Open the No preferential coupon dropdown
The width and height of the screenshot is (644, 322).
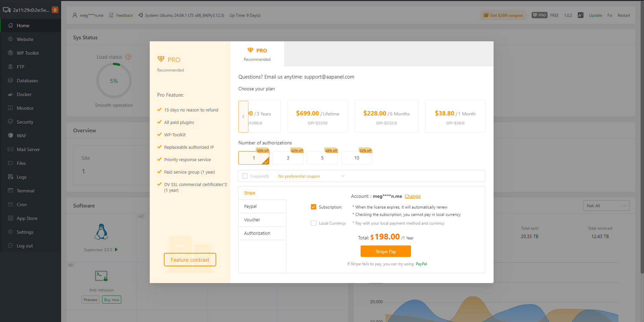(312, 176)
